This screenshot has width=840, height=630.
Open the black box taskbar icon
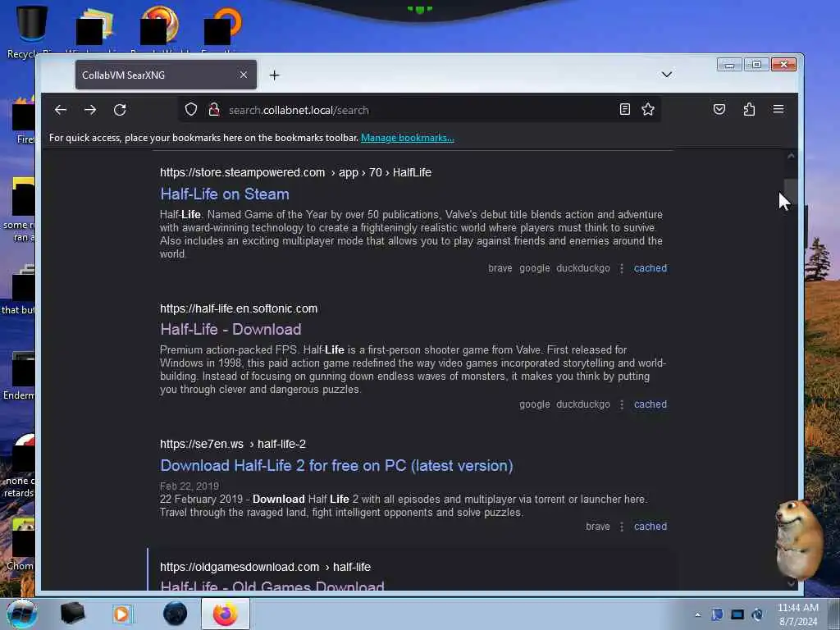(72, 614)
